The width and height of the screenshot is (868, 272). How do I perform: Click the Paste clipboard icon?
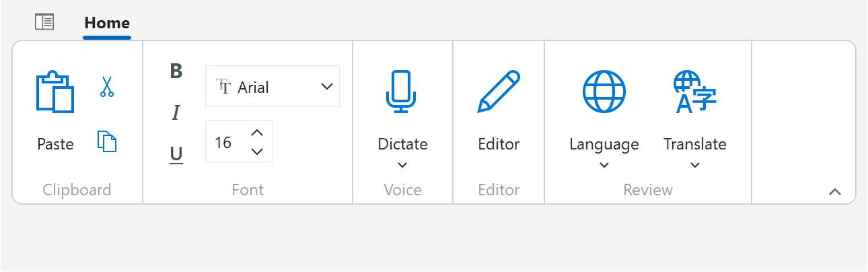point(55,92)
